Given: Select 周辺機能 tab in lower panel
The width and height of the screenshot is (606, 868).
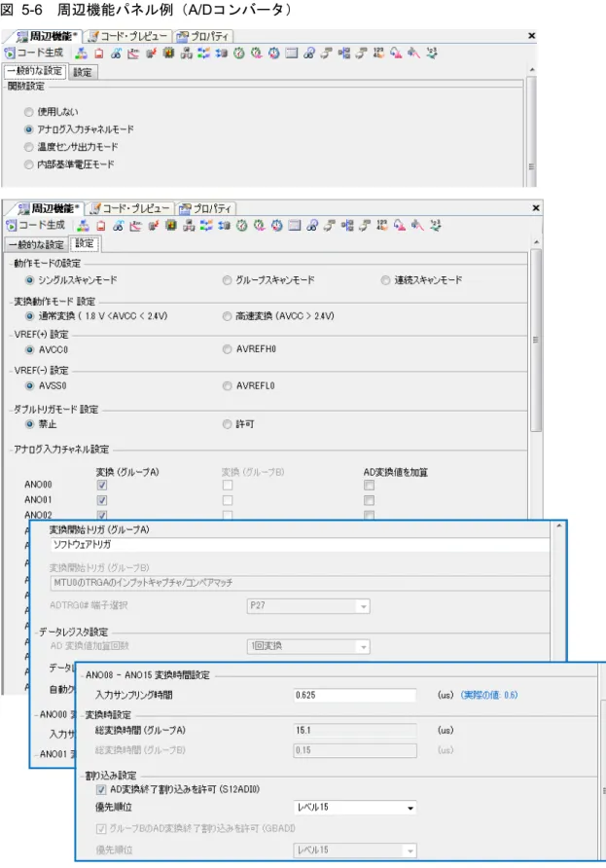Looking at the screenshot, I should coord(48,208).
